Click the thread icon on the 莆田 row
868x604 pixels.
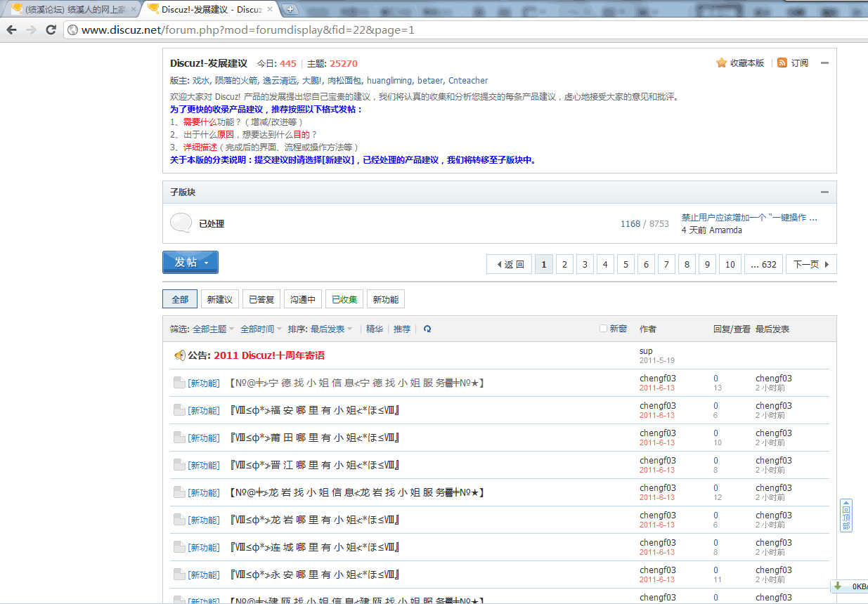pos(179,438)
